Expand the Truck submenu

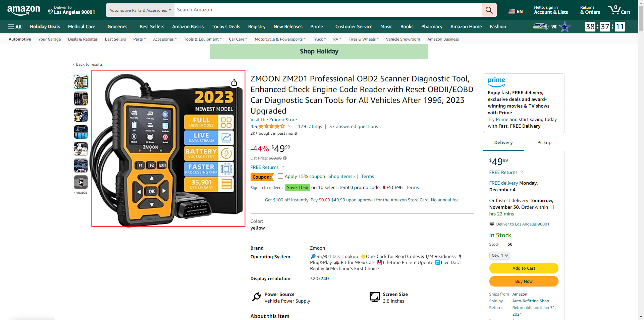319,39
